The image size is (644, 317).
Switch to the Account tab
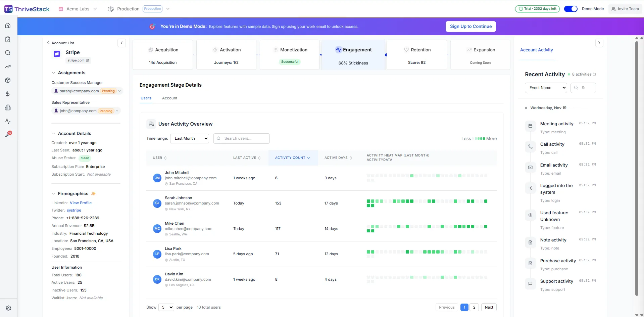[x=169, y=98]
